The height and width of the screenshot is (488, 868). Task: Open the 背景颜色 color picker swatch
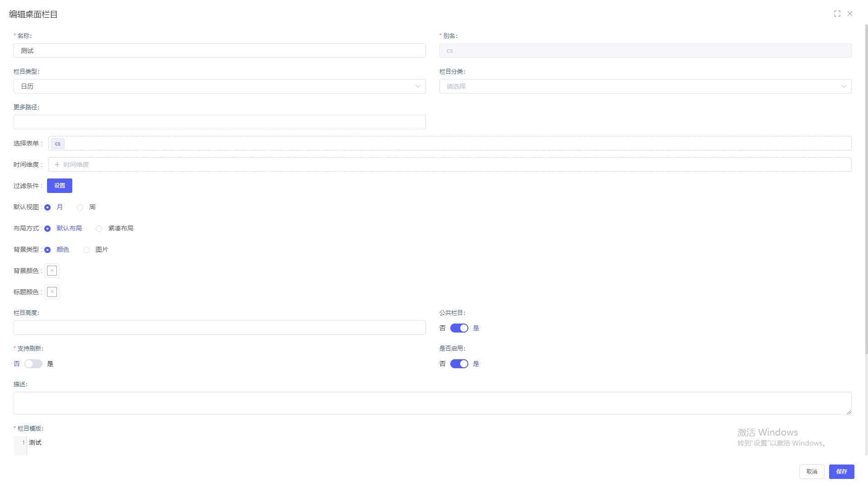coord(52,271)
